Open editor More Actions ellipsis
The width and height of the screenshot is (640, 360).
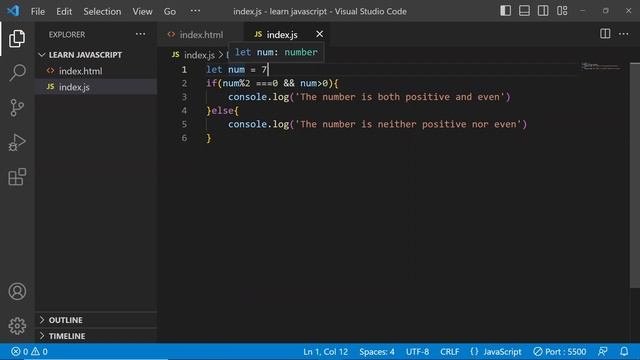[624, 34]
